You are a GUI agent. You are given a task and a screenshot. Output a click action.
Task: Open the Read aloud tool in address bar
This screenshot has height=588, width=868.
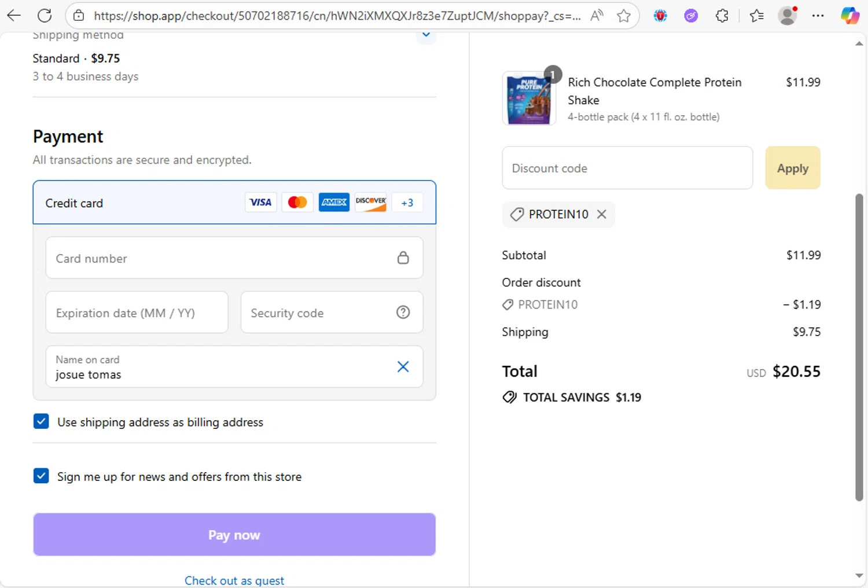pos(597,16)
